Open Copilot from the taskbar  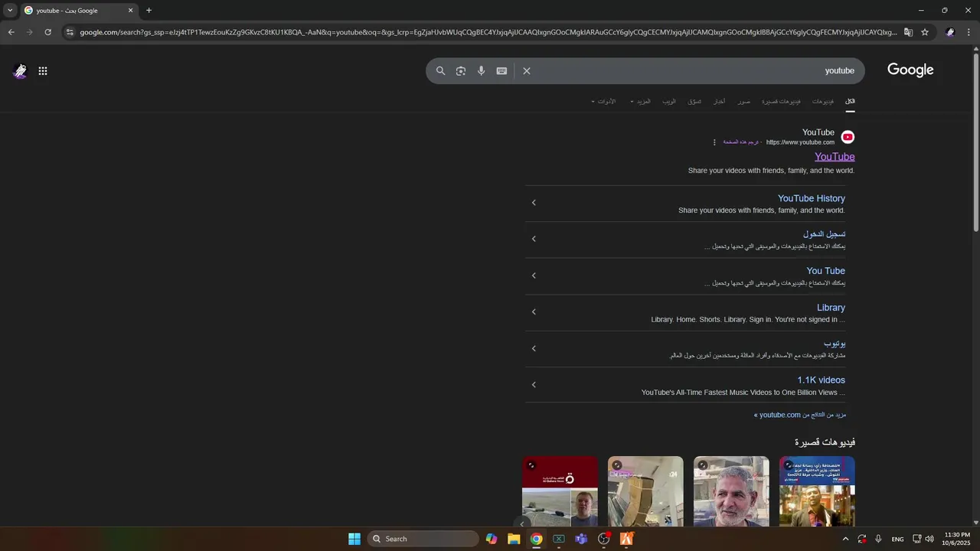point(492,539)
